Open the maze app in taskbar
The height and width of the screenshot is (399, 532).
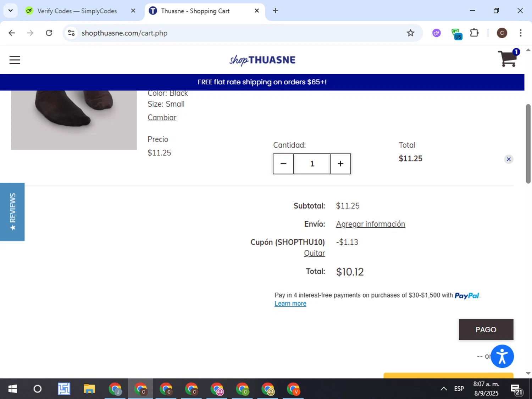pos(64,389)
